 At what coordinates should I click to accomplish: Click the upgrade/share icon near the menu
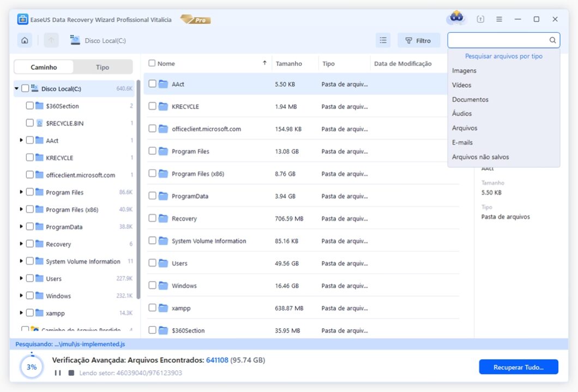click(x=480, y=19)
